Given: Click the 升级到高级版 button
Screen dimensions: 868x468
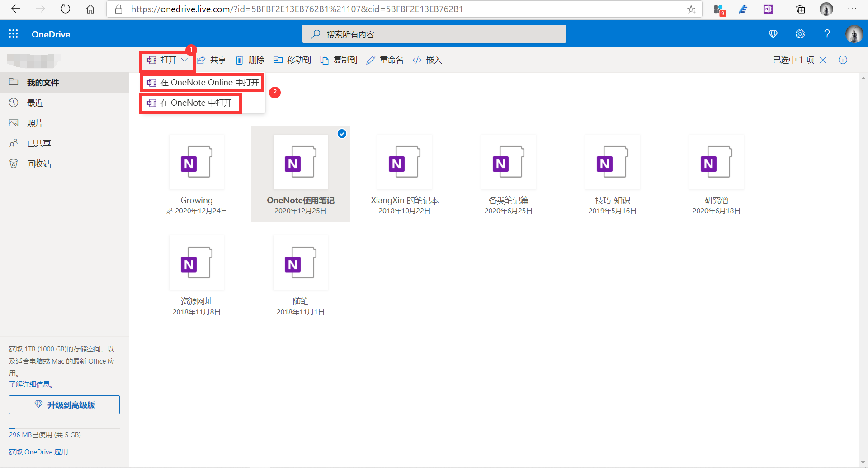Looking at the screenshot, I should [x=64, y=405].
